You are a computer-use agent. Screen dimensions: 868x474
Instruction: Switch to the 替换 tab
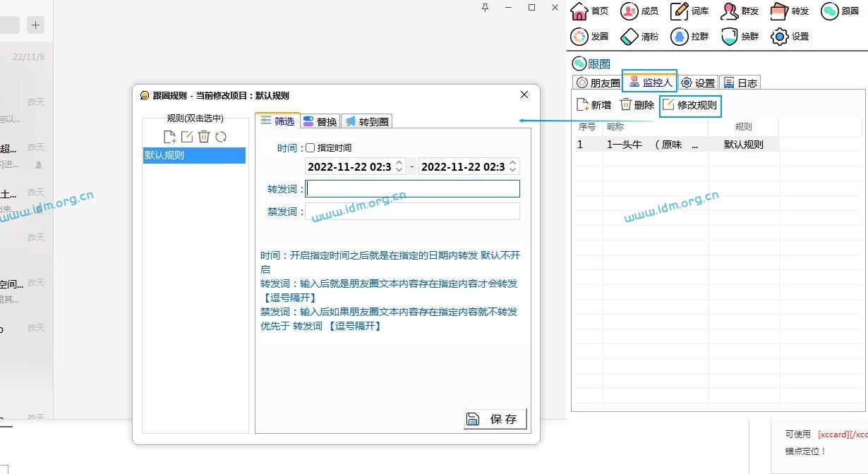point(320,121)
